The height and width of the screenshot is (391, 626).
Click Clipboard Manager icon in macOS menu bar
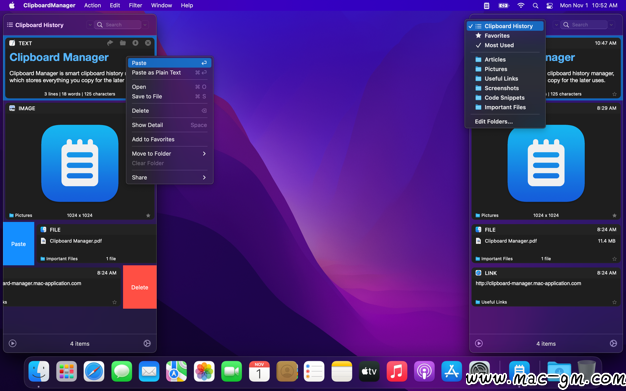[x=486, y=6]
